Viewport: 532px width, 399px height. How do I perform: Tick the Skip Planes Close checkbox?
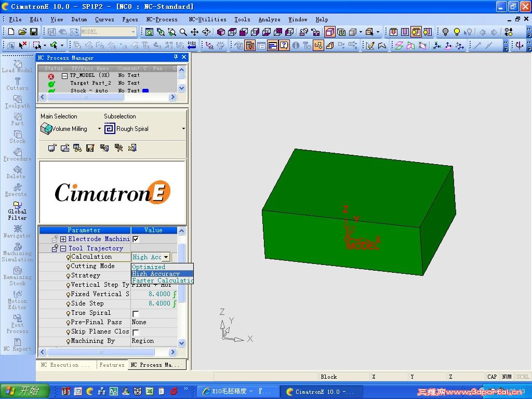pyautogui.click(x=136, y=332)
